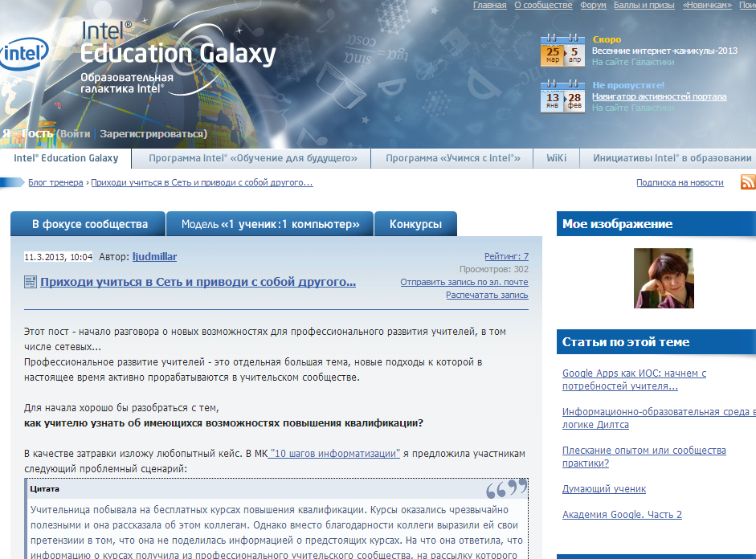Open the "10 шагов информатизации" link
Screen dimensions: 756x559
click(x=334, y=454)
